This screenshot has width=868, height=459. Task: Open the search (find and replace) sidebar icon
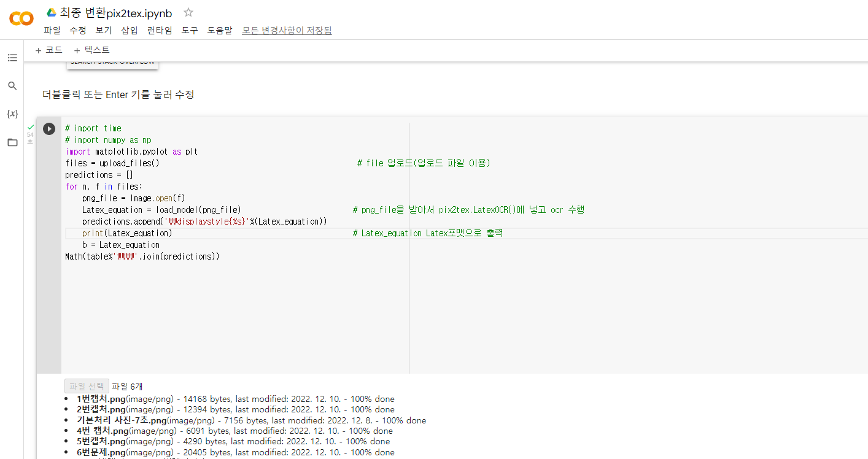pos(12,86)
